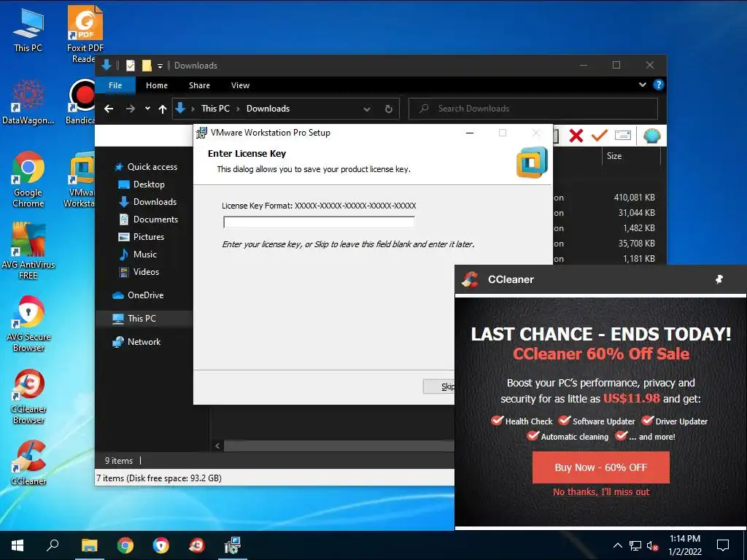Click horizontal scrollbar left arrow
This screenshot has width=747, height=560.
[217, 446]
